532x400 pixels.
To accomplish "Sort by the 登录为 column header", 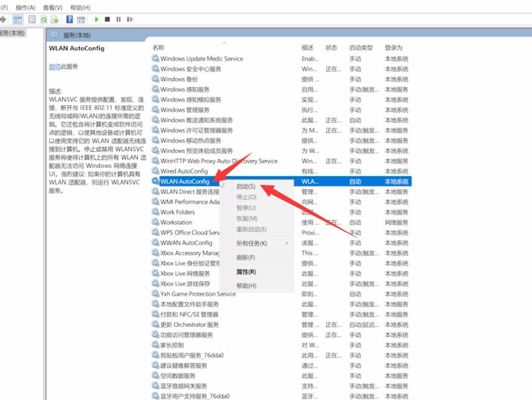I will [394, 48].
